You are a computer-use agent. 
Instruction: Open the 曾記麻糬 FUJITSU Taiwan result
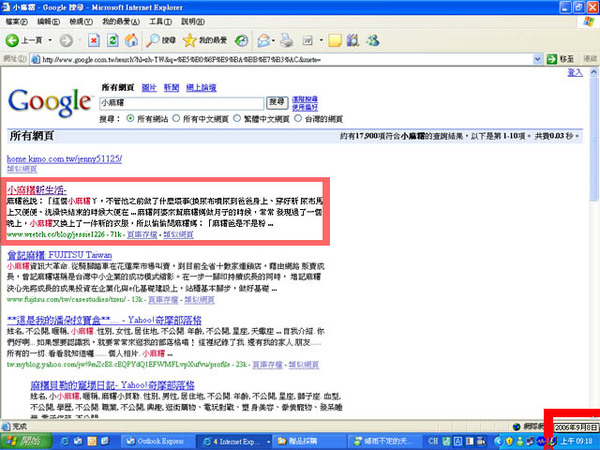pos(60,255)
